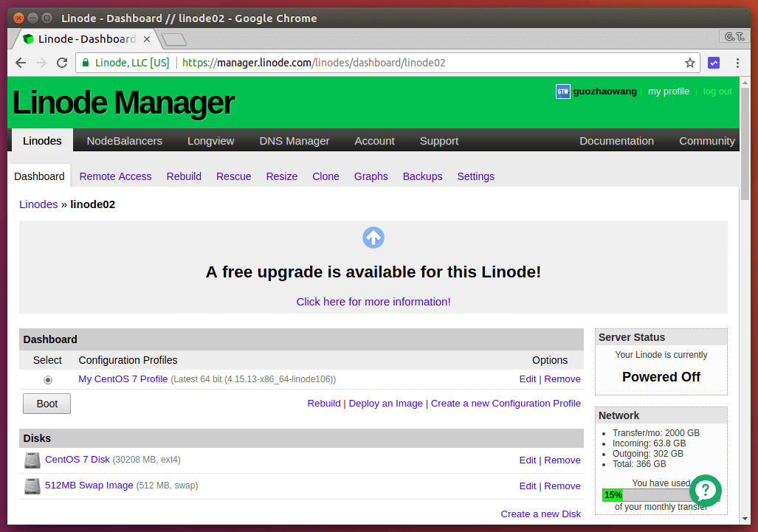Screen dimensions: 758x532
Task: Click the purple Chrome extension icon
Action: pos(714,63)
